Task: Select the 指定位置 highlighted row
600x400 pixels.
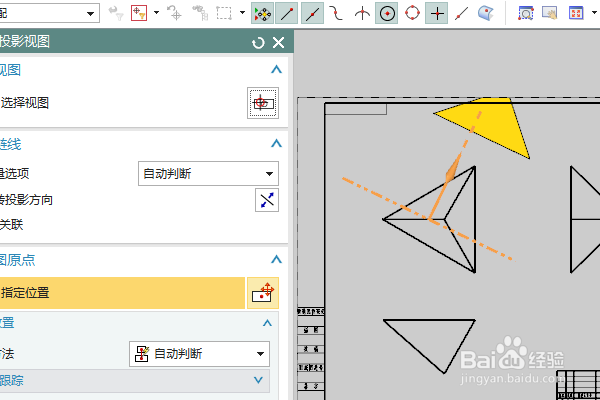Action: (122, 293)
